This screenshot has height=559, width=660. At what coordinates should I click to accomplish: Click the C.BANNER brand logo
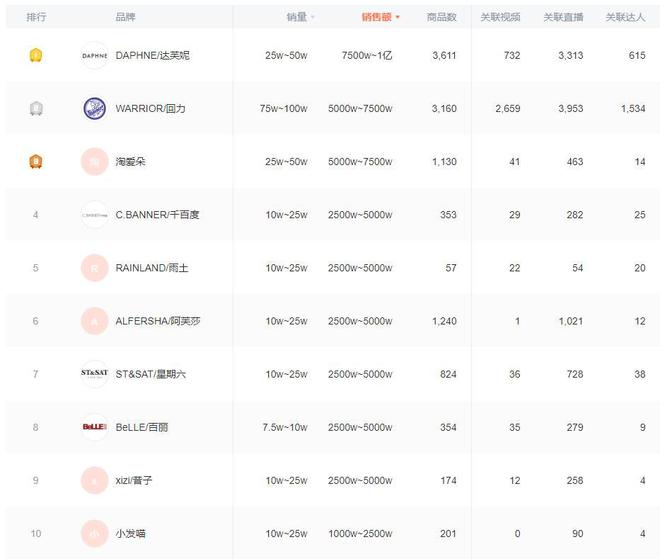pos(95,215)
